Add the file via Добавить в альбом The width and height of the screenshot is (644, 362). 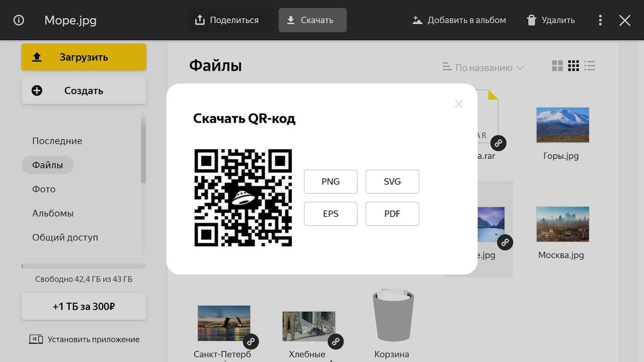459,20
